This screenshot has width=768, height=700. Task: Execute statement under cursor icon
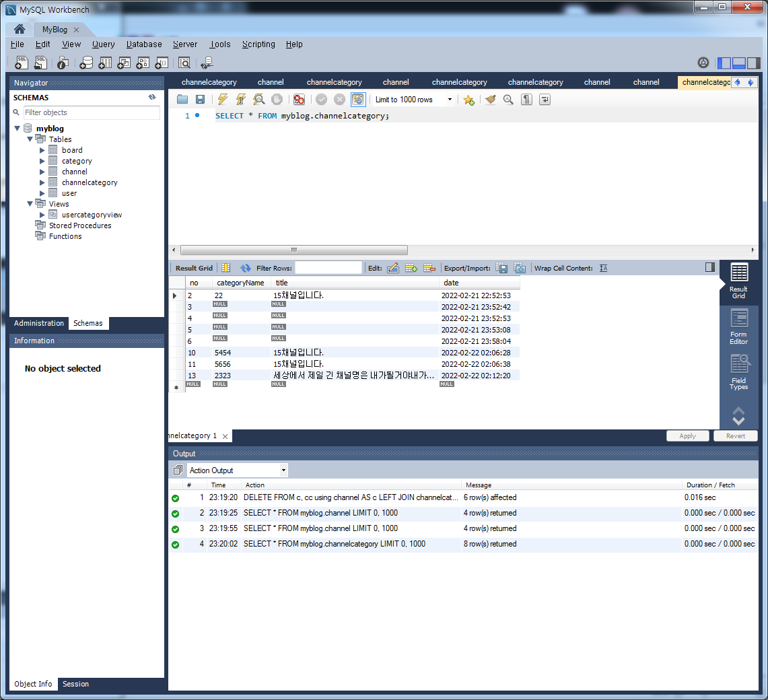pyautogui.click(x=240, y=100)
